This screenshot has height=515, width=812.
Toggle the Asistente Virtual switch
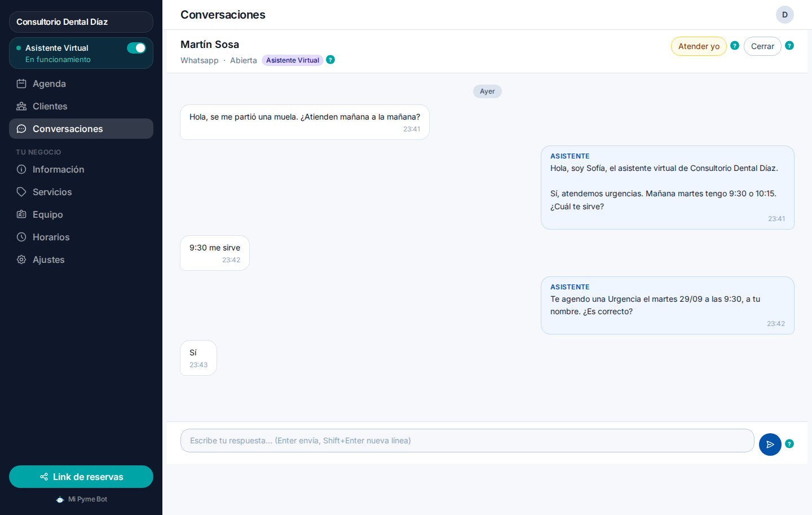[136, 48]
